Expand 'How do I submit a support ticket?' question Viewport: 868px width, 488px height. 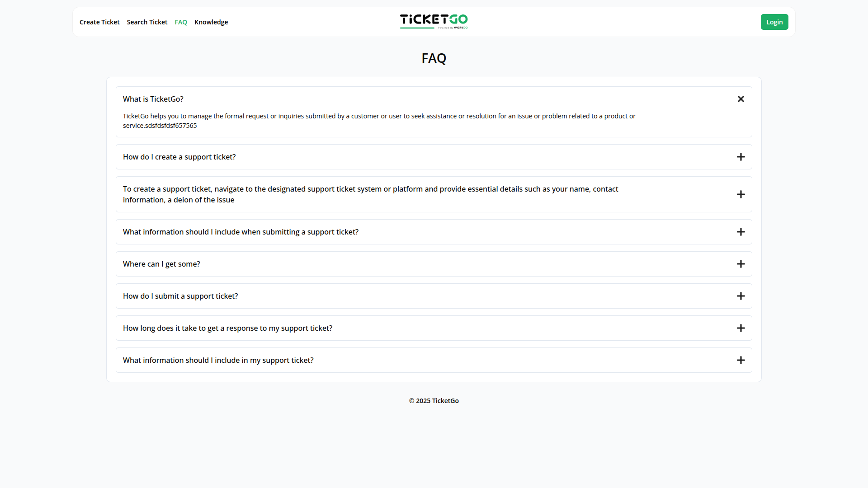[x=180, y=296]
